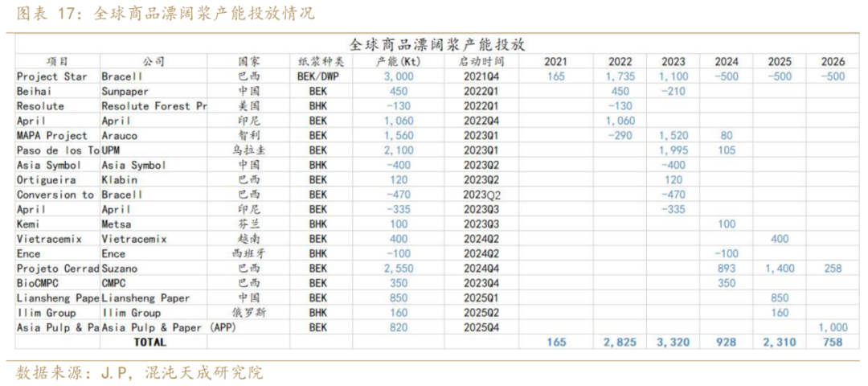Screen dimensions: 868x386
Task: Click the '2,310' total for 2025
Action: 780,343
